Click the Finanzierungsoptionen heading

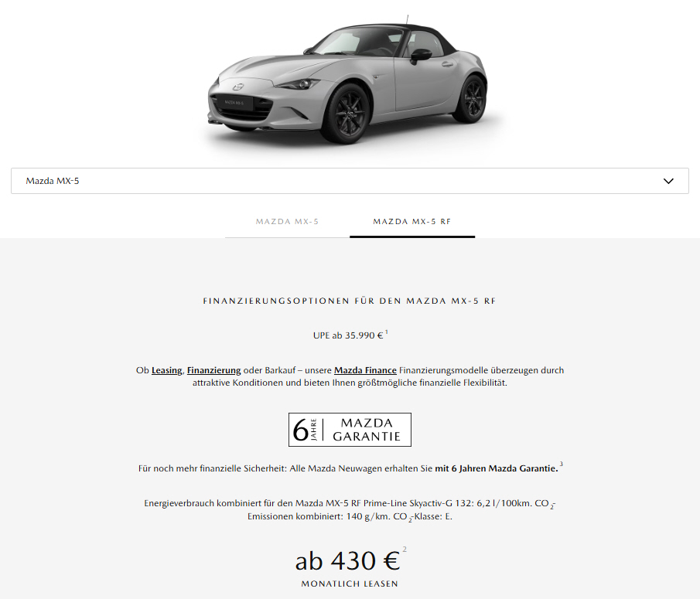tap(350, 301)
